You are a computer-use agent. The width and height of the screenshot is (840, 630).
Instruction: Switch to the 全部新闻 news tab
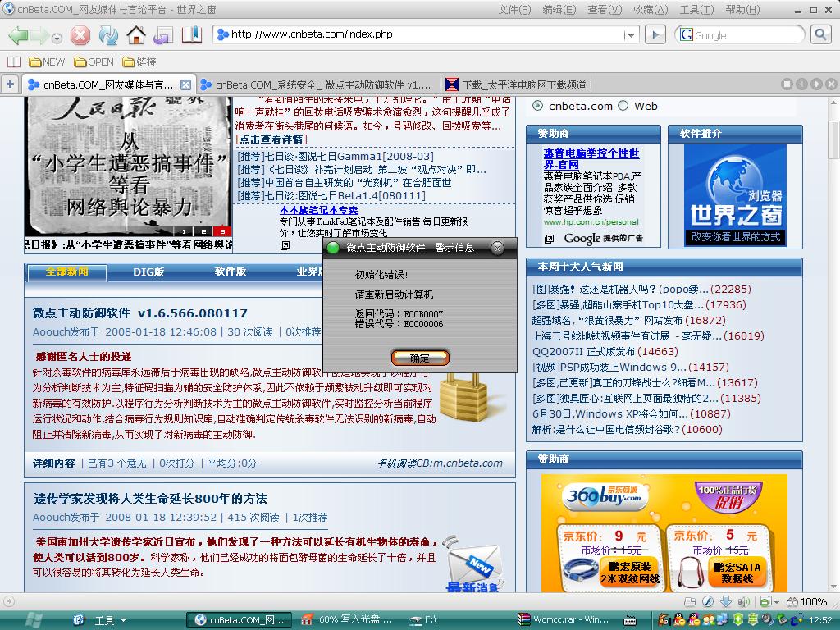coord(67,272)
